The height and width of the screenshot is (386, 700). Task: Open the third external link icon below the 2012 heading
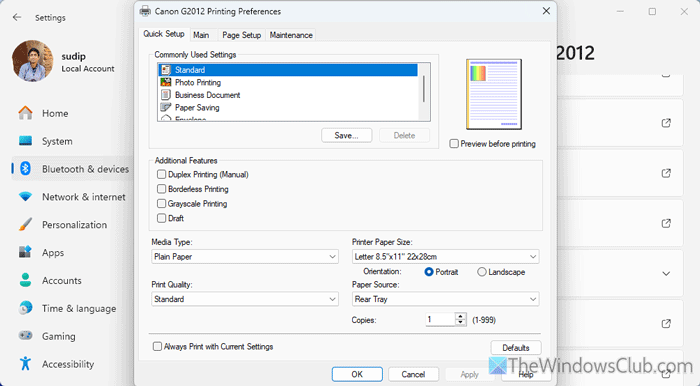[666, 223]
